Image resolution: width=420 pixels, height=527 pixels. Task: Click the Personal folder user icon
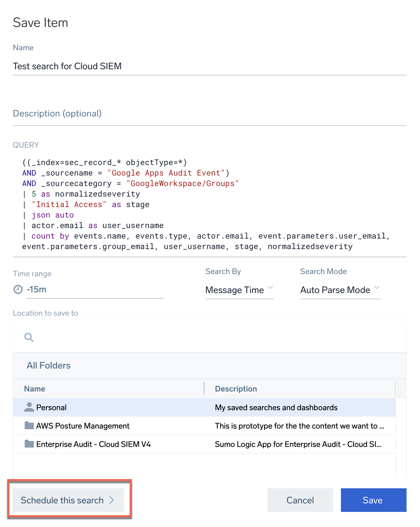(x=29, y=407)
